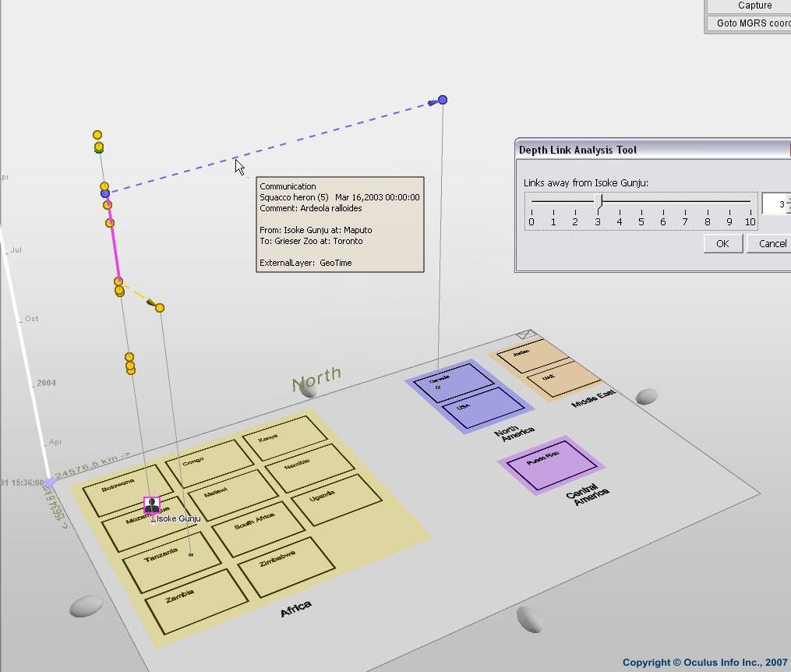The width and height of the screenshot is (791, 672).
Task: Select the blue event node above Canada
Action: [x=443, y=100]
